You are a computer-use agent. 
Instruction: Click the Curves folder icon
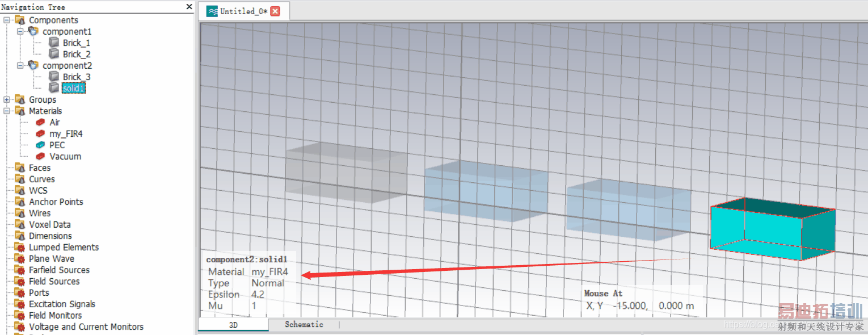20,179
